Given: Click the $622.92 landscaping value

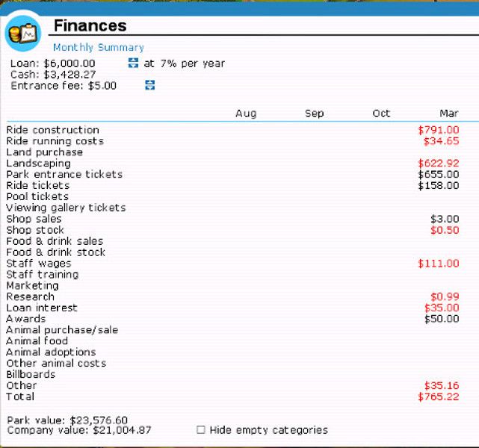Looking at the screenshot, I should tap(439, 164).
